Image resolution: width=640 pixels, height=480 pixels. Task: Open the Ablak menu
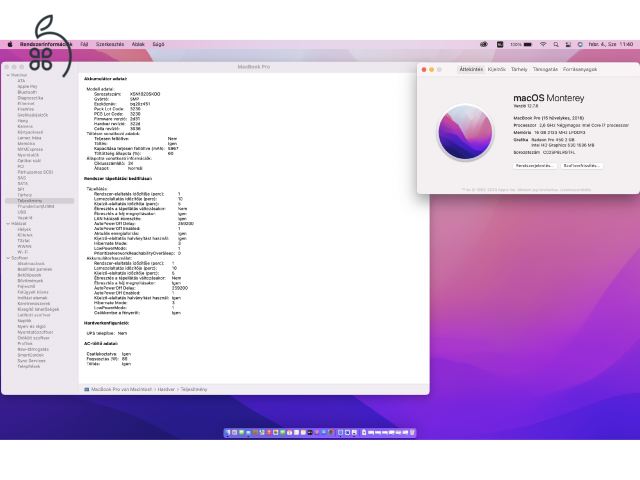[x=138, y=44]
